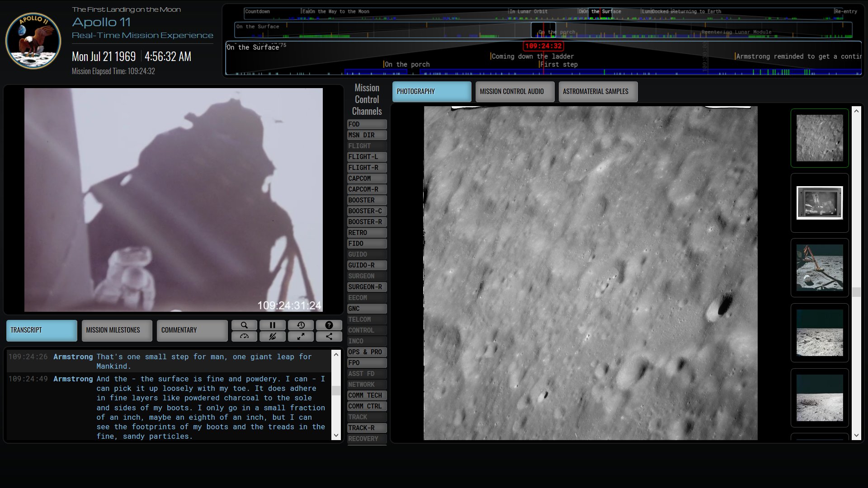Open the help question mark
The image size is (868, 488).
click(329, 325)
